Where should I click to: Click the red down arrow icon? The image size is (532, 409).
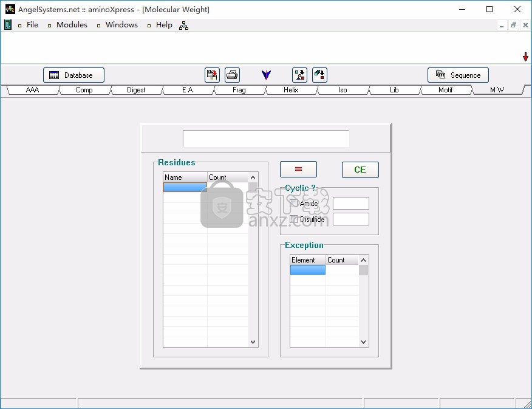coord(525,57)
